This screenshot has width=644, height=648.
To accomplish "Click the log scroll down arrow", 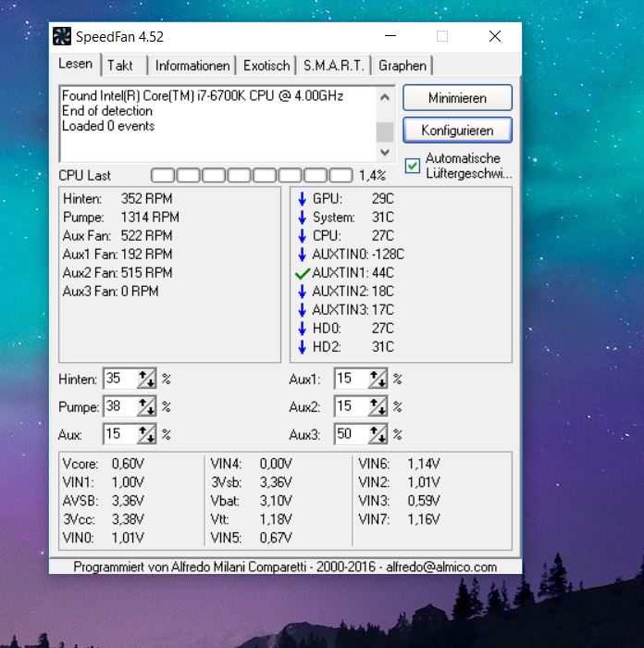I will click(x=385, y=152).
